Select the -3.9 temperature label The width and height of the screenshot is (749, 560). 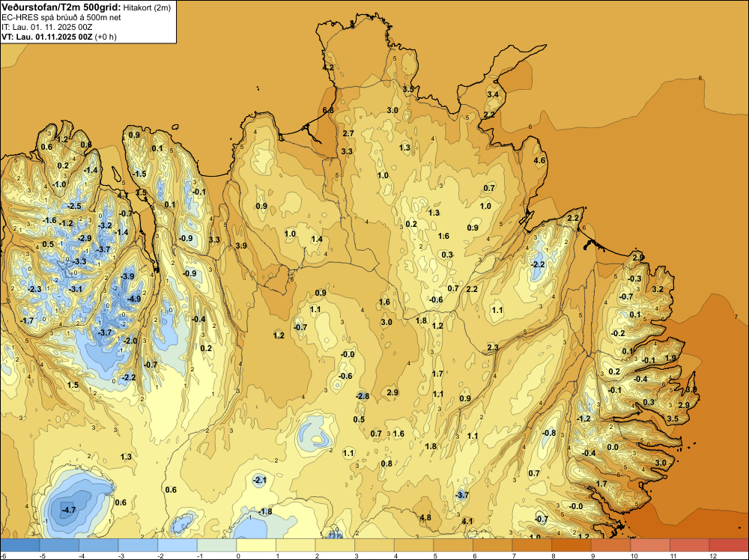click(127, 276)
